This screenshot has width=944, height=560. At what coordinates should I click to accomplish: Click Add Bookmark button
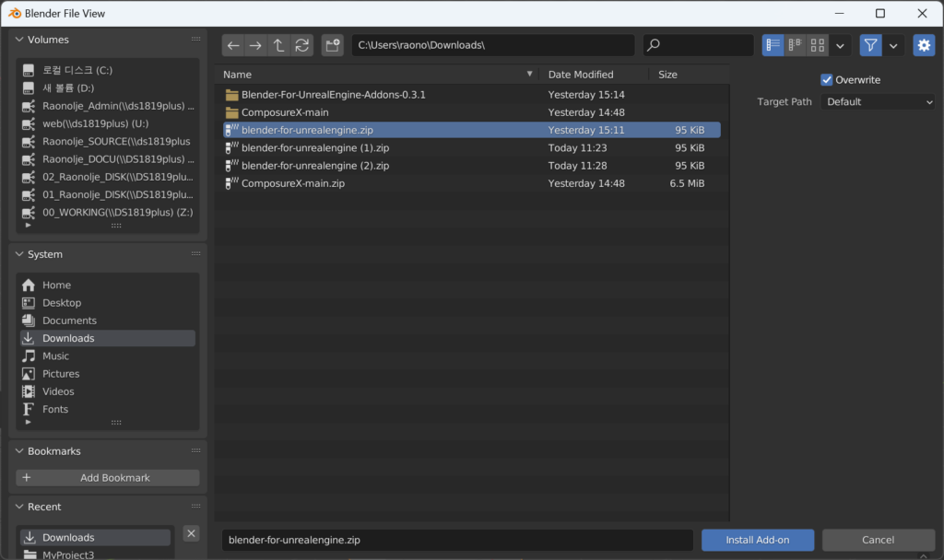pos(108,478)
